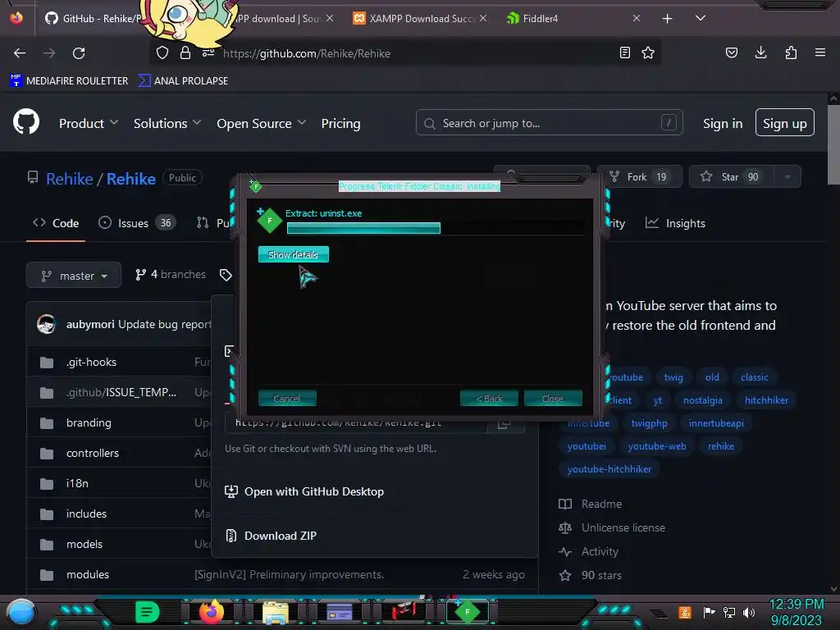Focus the Search or jump to field
This screenshot has height=630, width=840.
(x=549, y=123)
